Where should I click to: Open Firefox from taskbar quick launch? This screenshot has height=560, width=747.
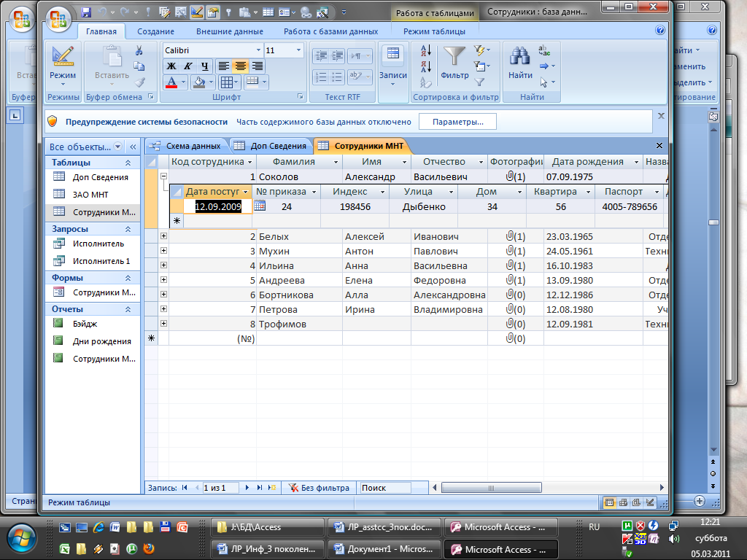pos(149,548)
